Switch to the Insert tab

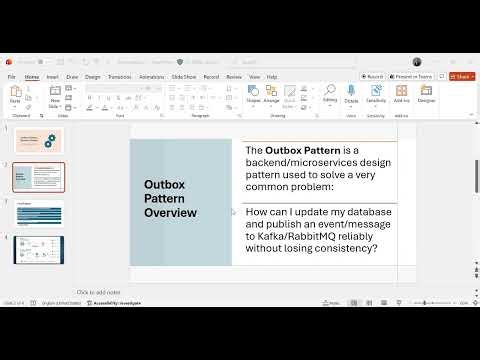(x=52, y=77)
